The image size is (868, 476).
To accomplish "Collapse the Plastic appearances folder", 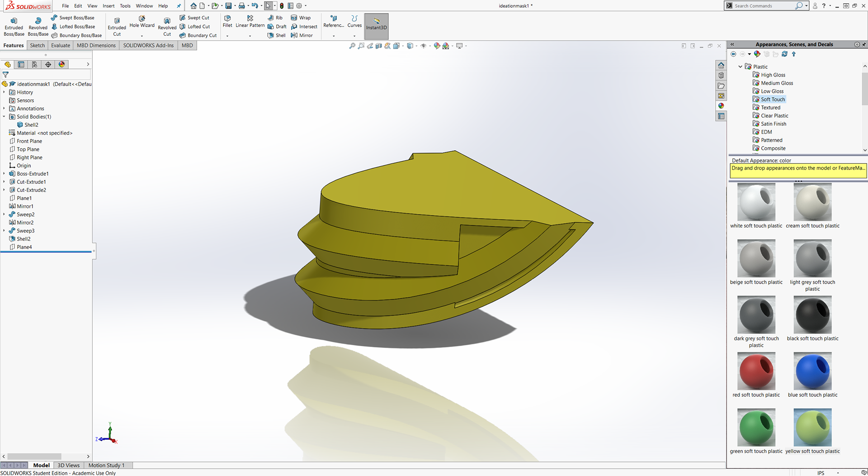I will tap(740, 67).
